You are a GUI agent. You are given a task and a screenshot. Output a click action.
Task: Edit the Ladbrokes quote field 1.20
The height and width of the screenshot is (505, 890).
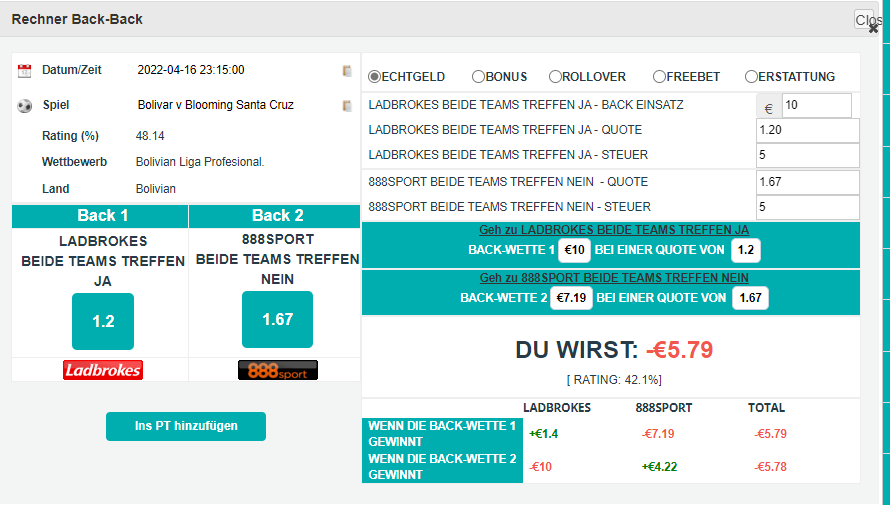(808, 131)
